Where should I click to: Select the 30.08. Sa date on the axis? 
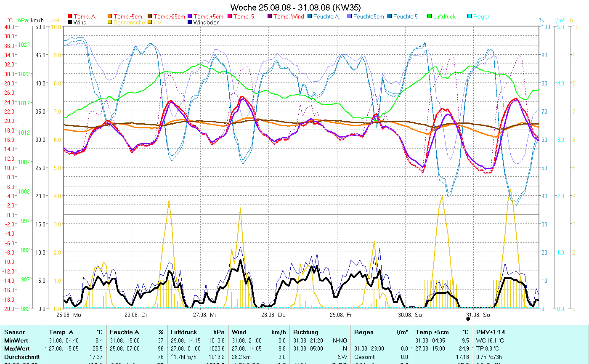[410, 314]
